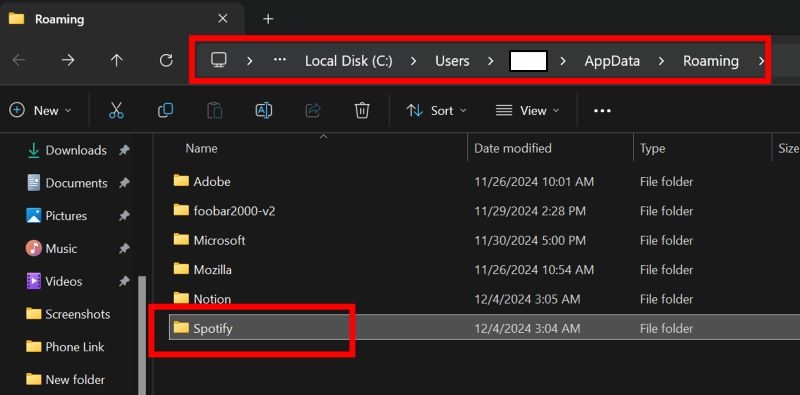Screen dimensions: 800x395
Task: Show hidden breadcrumb path ellipsis
Action: 280,59
